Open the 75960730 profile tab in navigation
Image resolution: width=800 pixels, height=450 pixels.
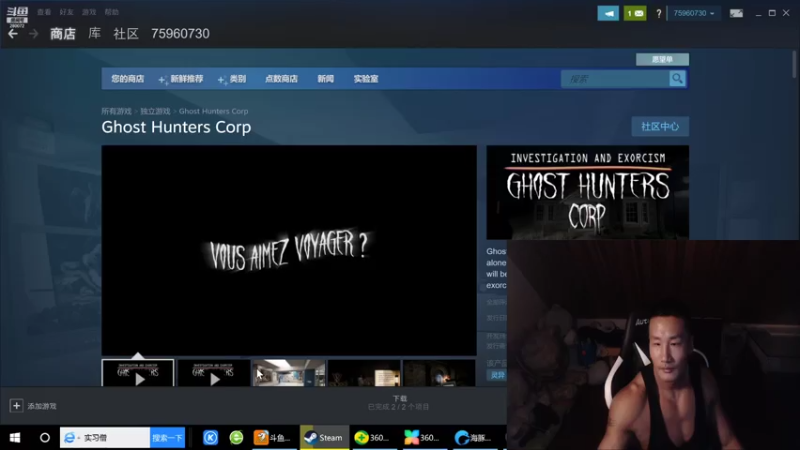180,34
